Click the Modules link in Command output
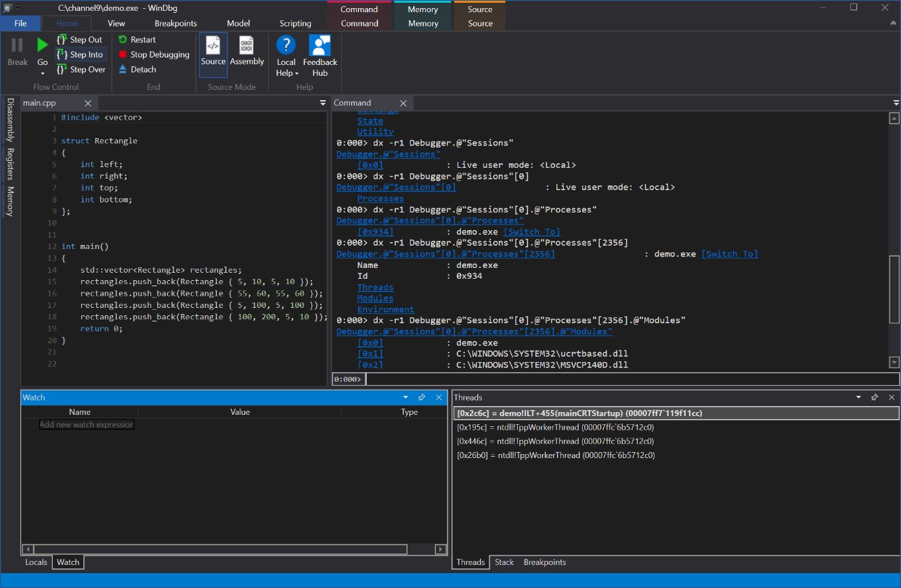 click(x=375, y=298)
